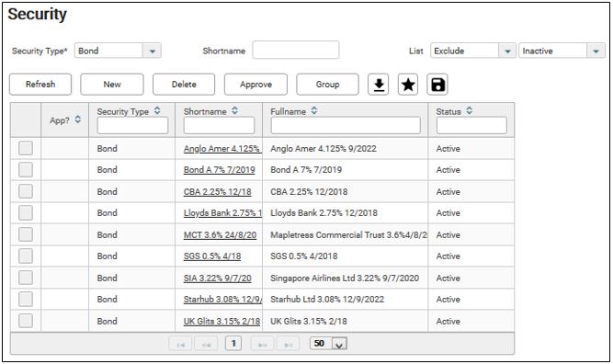Sort by Security Type column arrows

pyautogui.click(x=157, y=110)
